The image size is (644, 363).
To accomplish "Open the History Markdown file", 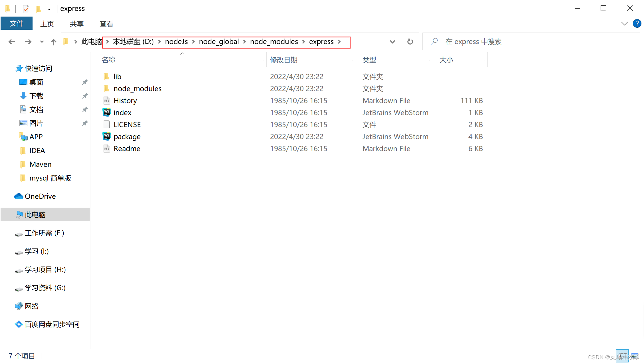I will point(126,101).
